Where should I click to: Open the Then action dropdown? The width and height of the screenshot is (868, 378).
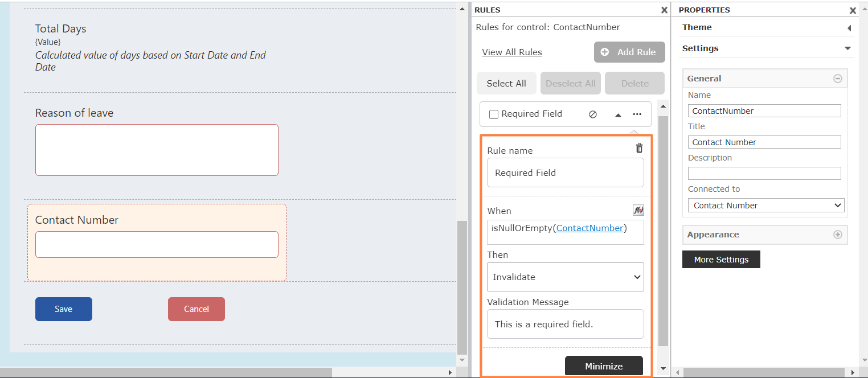point(566,277)
